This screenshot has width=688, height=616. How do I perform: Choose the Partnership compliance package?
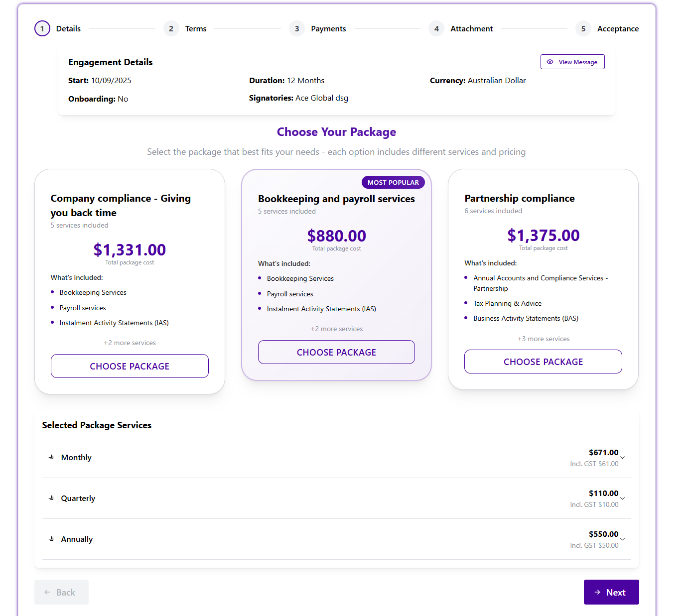pyautogui.click(x=543, y=362)
